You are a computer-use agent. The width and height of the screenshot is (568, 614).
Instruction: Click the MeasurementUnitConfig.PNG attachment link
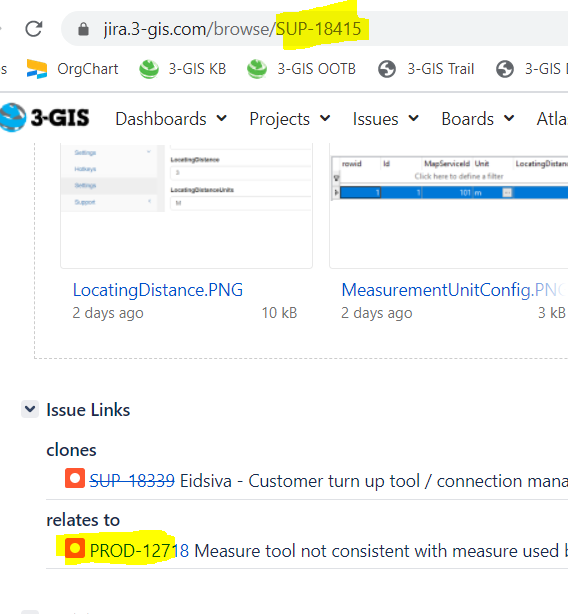tap(454, 290)
